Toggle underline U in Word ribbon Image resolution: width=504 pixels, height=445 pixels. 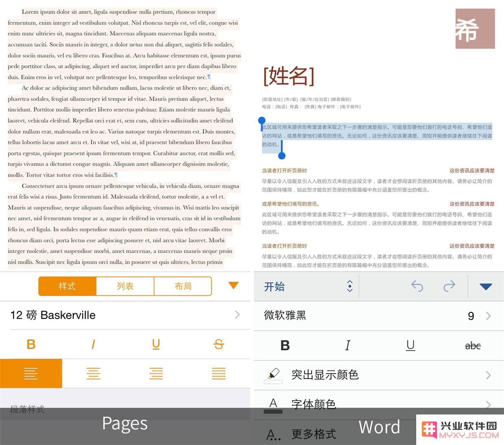click(411, 346)
